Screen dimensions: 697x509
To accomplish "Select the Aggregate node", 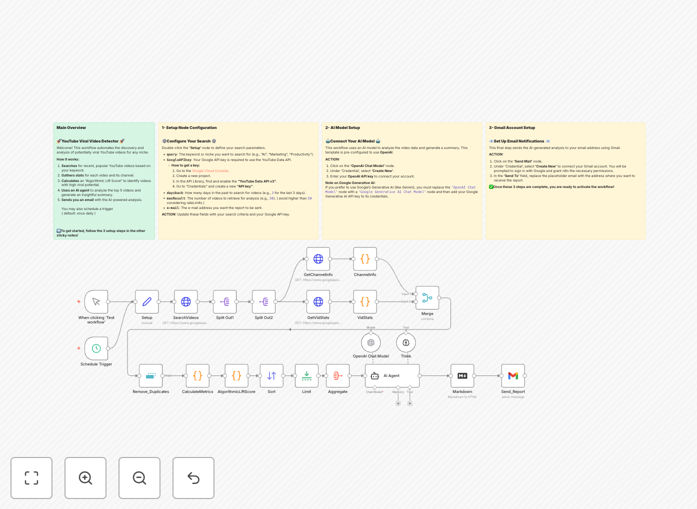I will click(x=338, y=376).
